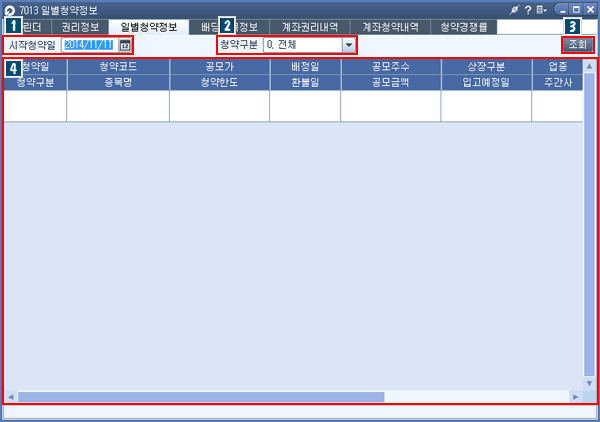
Task: Switch to the 권리정보 tab
Action: [x=80, y=27]
